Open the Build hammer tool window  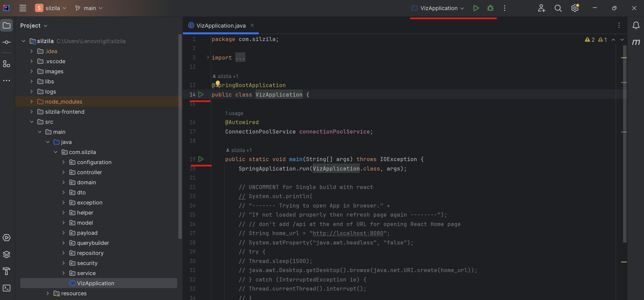(x=7, y=271)
